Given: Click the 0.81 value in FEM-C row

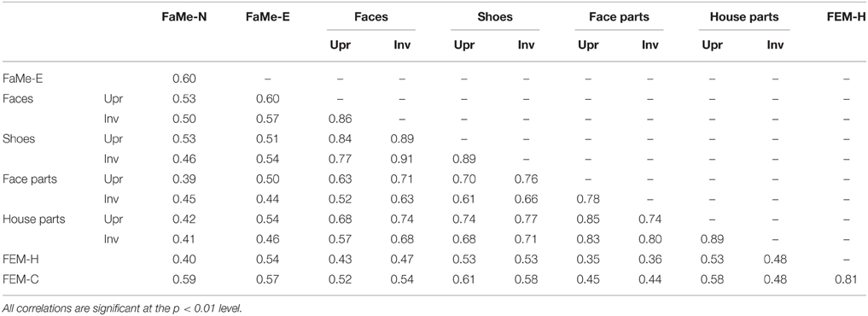Looking at the screenshot, I should pyautogui.click(x=845, y=278).
